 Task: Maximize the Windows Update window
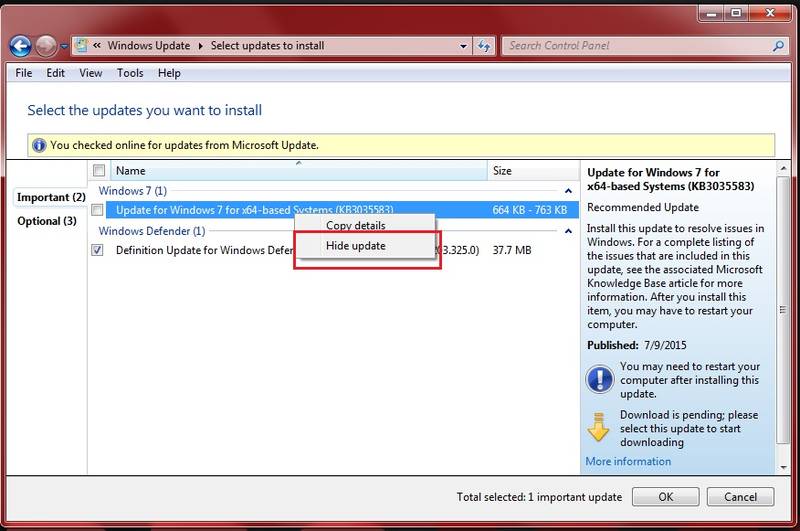point(736,13)
